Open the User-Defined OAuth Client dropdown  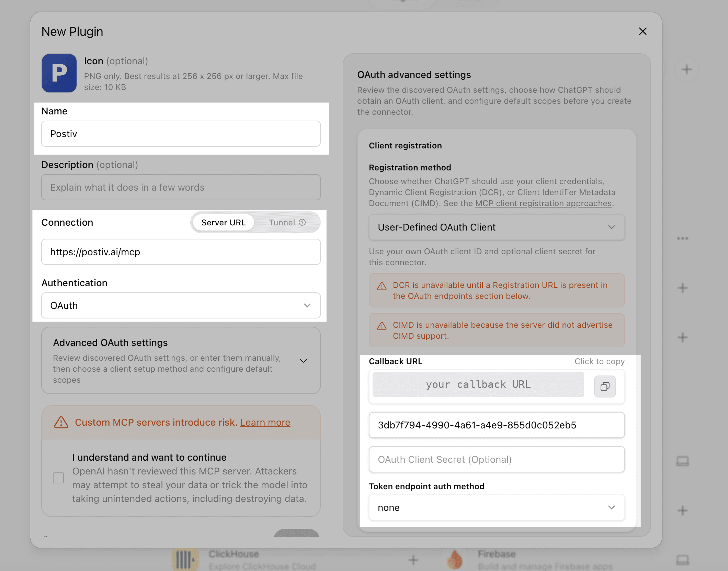pyautogui.click(x=497, y=227)
